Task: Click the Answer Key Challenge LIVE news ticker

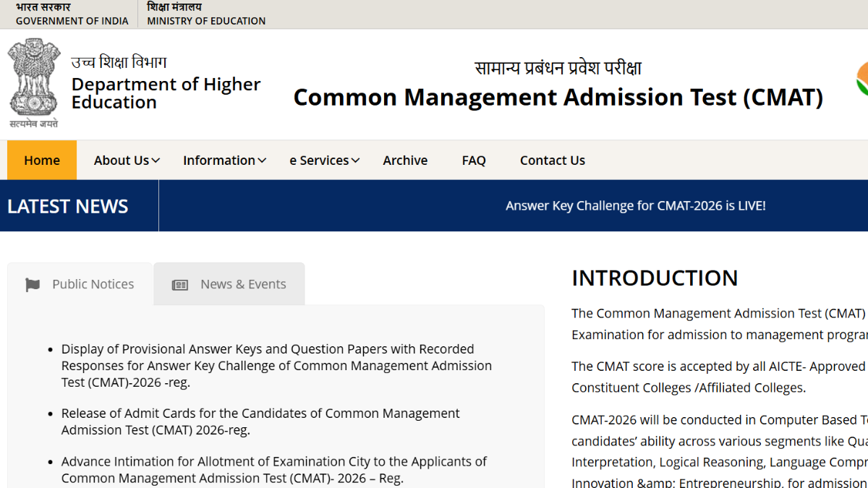Action: [x=635, y=206]
